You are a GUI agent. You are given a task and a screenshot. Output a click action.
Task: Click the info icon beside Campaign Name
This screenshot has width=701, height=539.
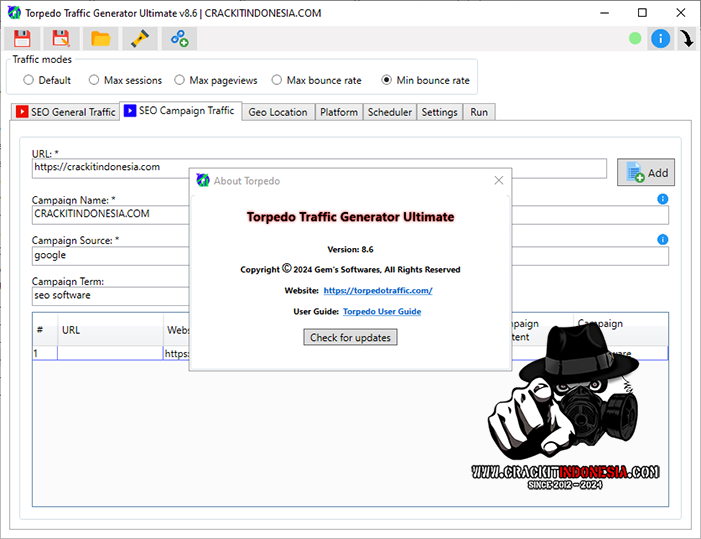click(x=662, y=199)
